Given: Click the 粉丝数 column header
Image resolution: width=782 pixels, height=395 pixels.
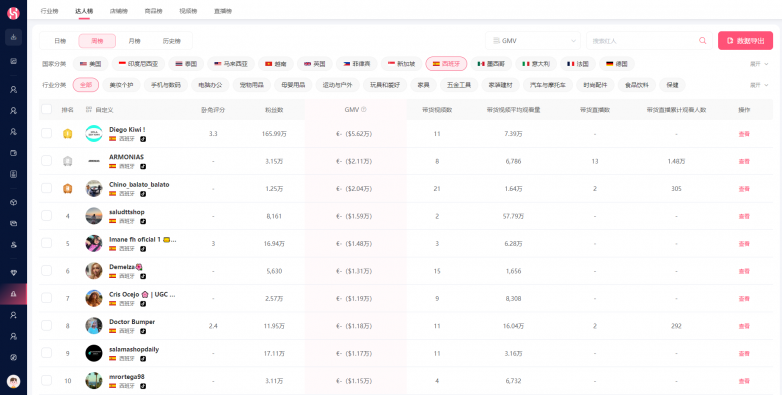Looking at the screenshot, I should (x=274, y=110).
